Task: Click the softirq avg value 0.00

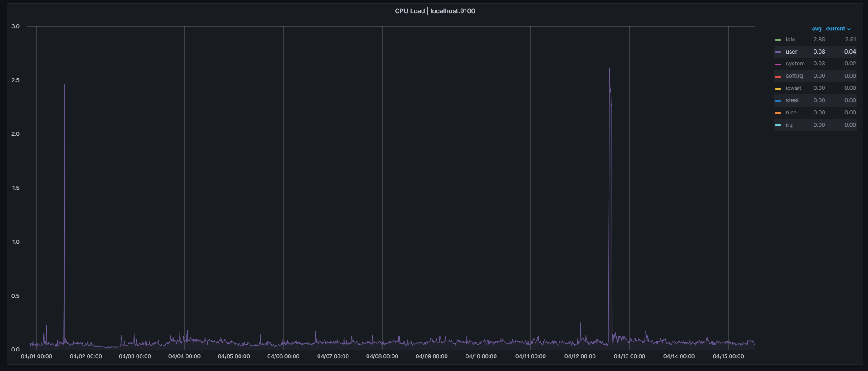Action: pos(819,76)
